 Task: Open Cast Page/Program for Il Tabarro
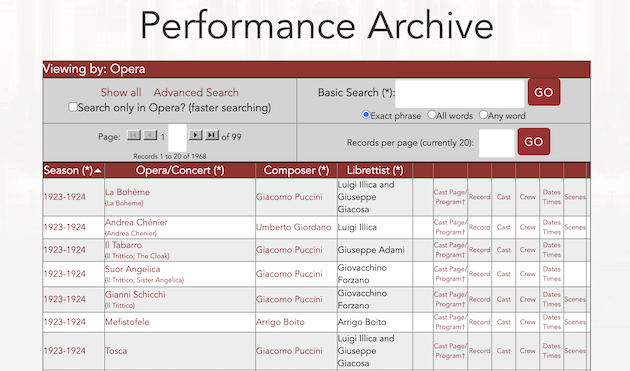click(x=450, y=250)
